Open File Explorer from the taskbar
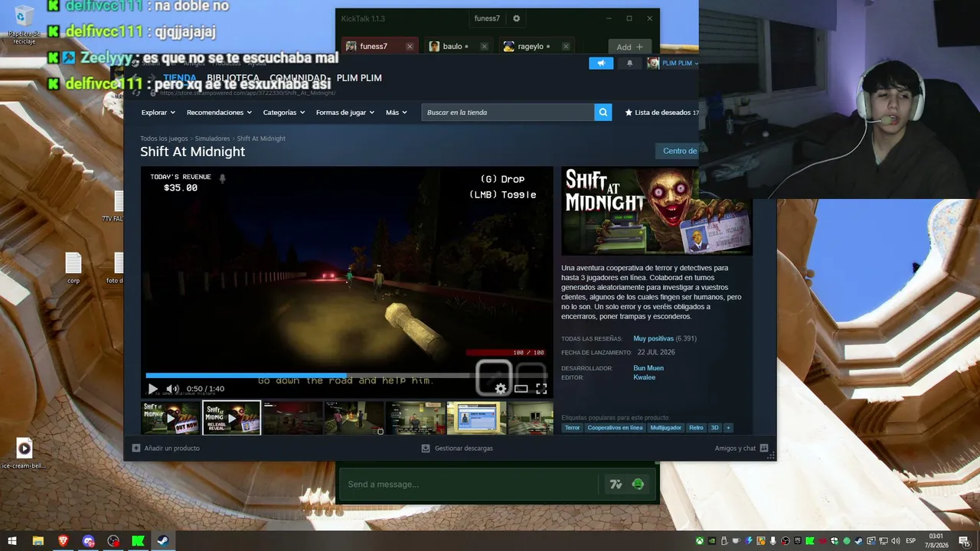Image resolution: width=980 pixels, height=551 pixels. [38, 541]
